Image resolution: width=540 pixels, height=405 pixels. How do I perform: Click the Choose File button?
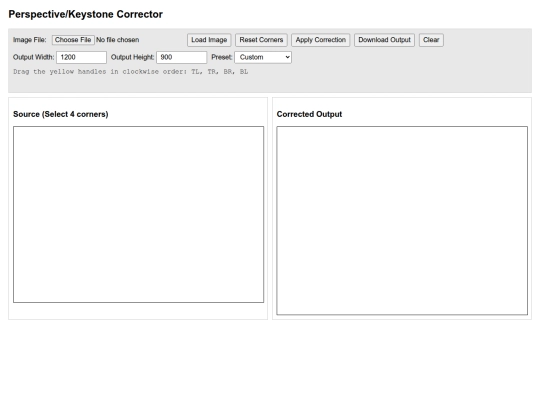click(73, 40)
